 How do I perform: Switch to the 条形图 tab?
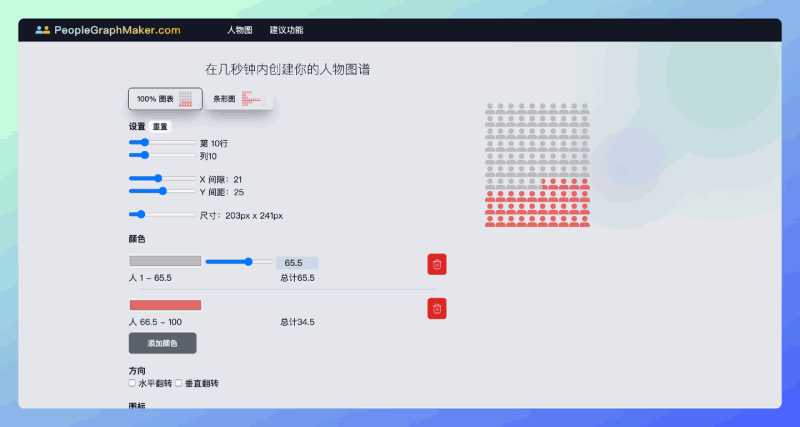pos(239,99)
